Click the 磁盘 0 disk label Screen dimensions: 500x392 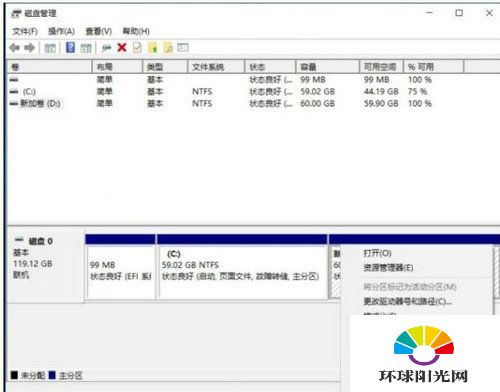41,241
